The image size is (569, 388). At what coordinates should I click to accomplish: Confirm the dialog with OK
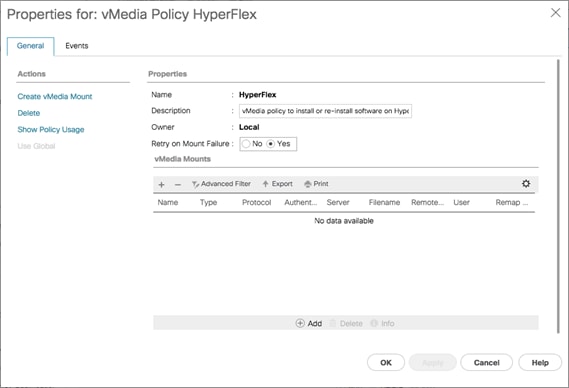[x=386, y=363]
